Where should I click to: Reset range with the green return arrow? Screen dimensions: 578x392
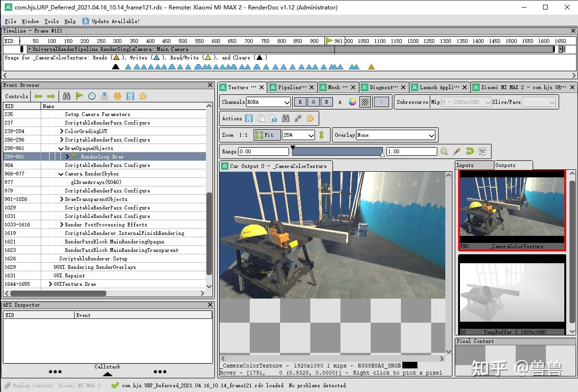point(469,151)
